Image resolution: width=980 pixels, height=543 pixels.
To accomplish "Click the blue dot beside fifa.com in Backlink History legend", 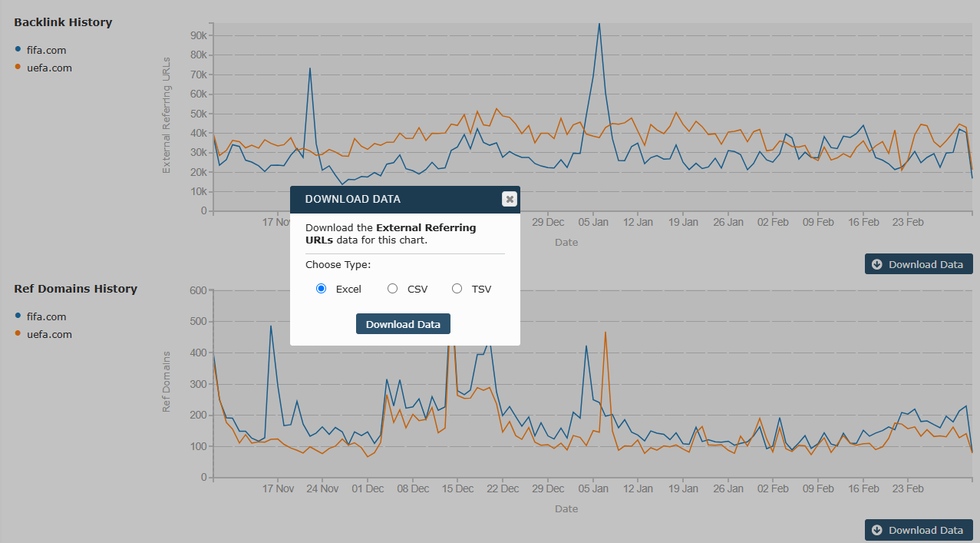I will coord(18,49).
